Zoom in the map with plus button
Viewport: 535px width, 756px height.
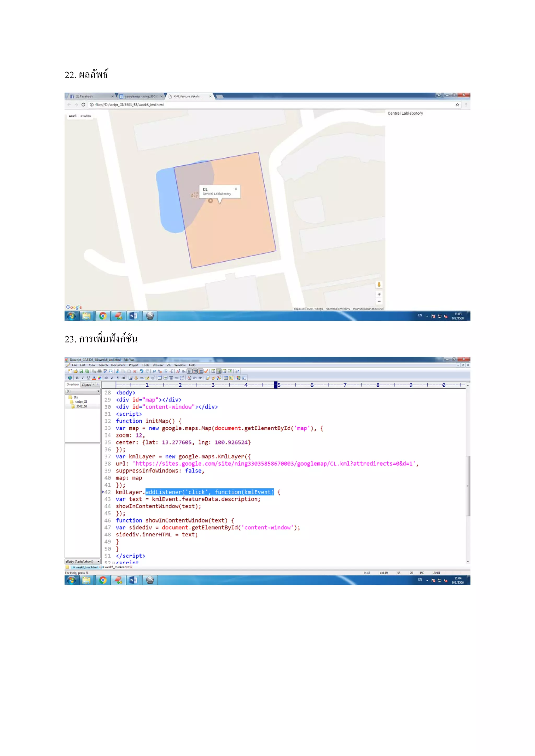point(379,294)
